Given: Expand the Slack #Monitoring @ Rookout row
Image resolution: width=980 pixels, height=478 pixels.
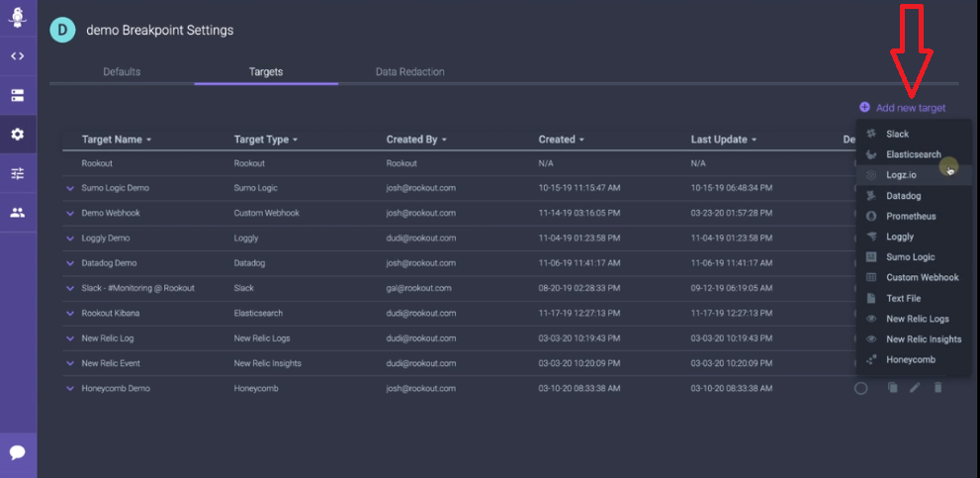Looking at the screenshot, I should [x=70, y=288].
